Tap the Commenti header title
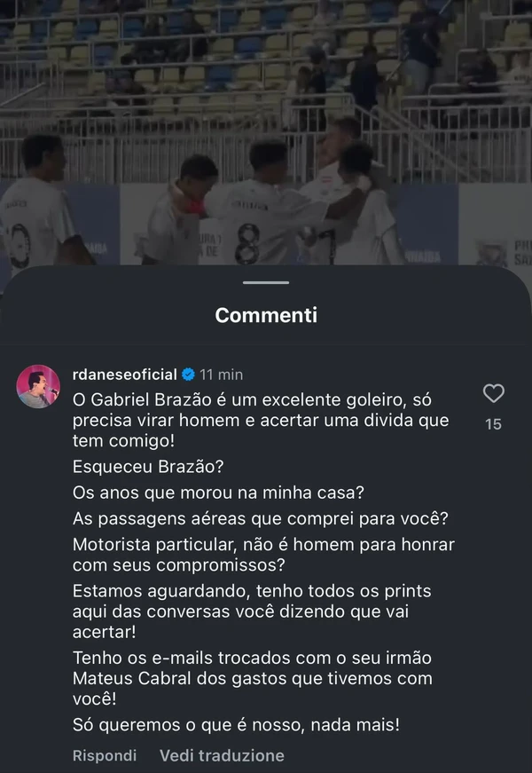532x773 pixels. pos(266,314)
